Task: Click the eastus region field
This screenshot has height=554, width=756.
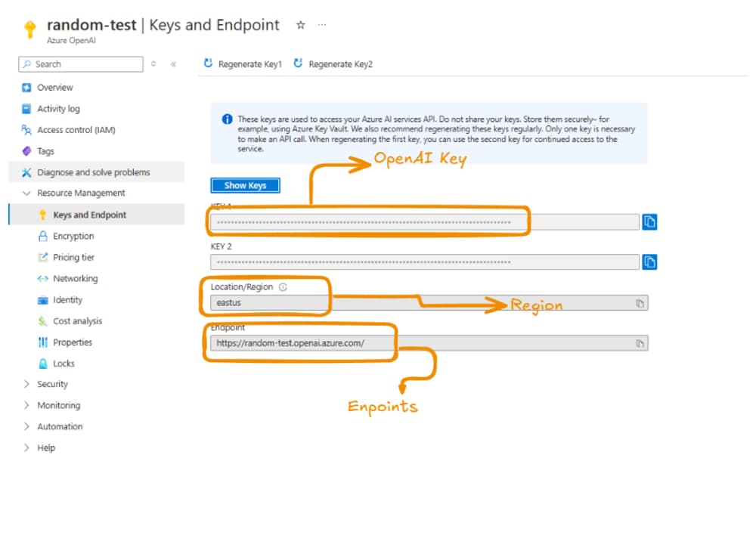Action: click(429, 303)
